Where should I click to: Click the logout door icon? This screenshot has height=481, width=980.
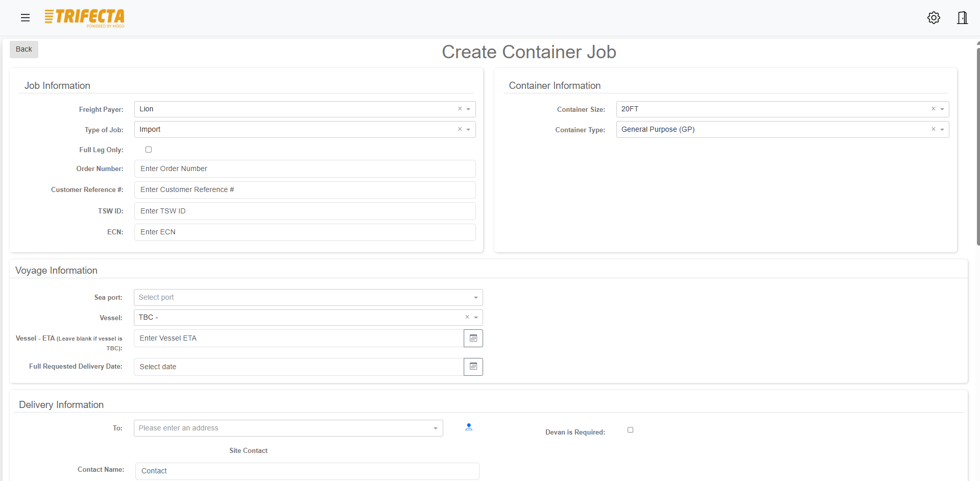(962, 18)
